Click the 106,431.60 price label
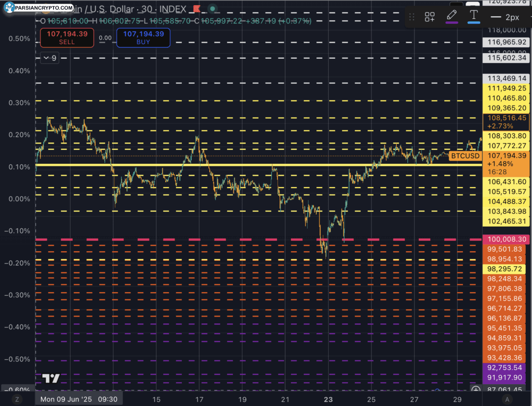Viewport: 532px width, 406px height. point(506,182)
